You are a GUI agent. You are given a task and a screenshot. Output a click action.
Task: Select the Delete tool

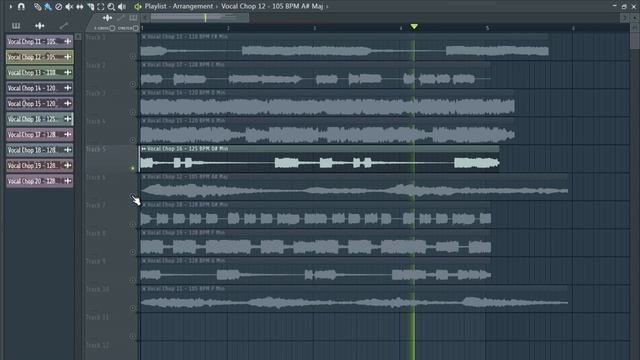click(58, 7)
